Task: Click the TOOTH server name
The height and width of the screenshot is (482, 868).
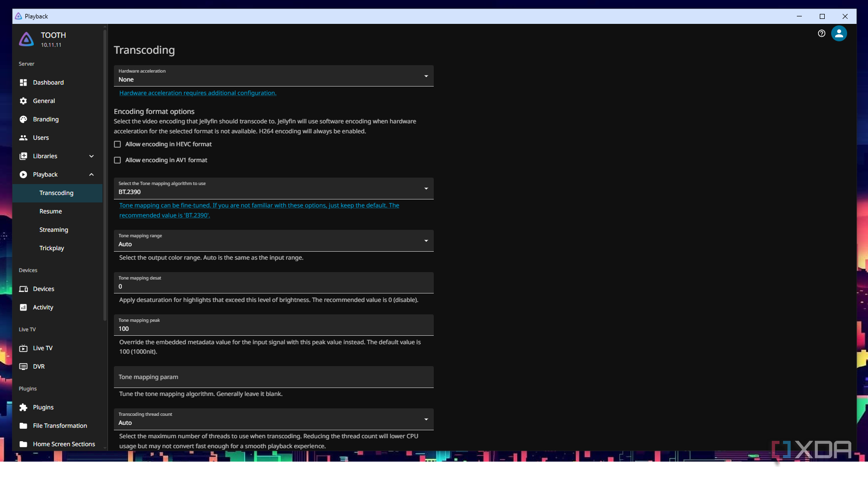Action: point(53,35)
